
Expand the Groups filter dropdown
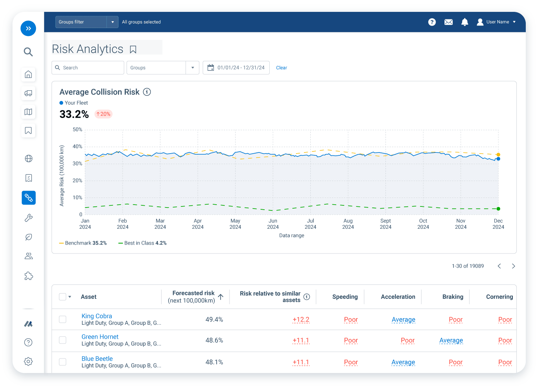[112, 22]
